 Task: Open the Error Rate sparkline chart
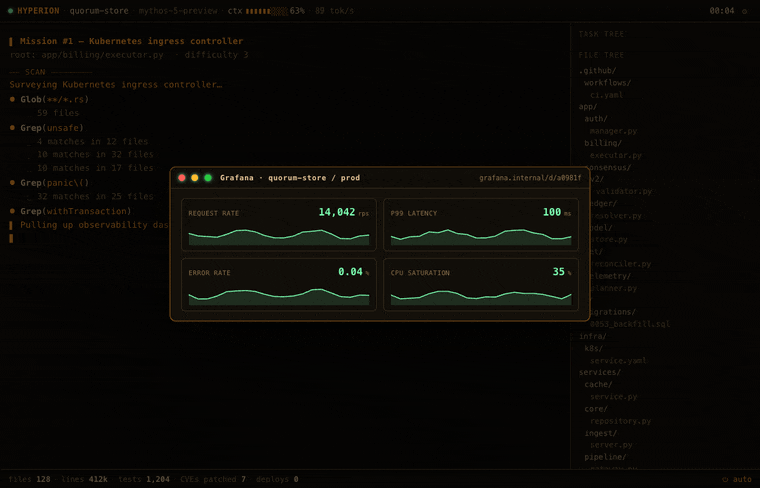pos(279,297)
